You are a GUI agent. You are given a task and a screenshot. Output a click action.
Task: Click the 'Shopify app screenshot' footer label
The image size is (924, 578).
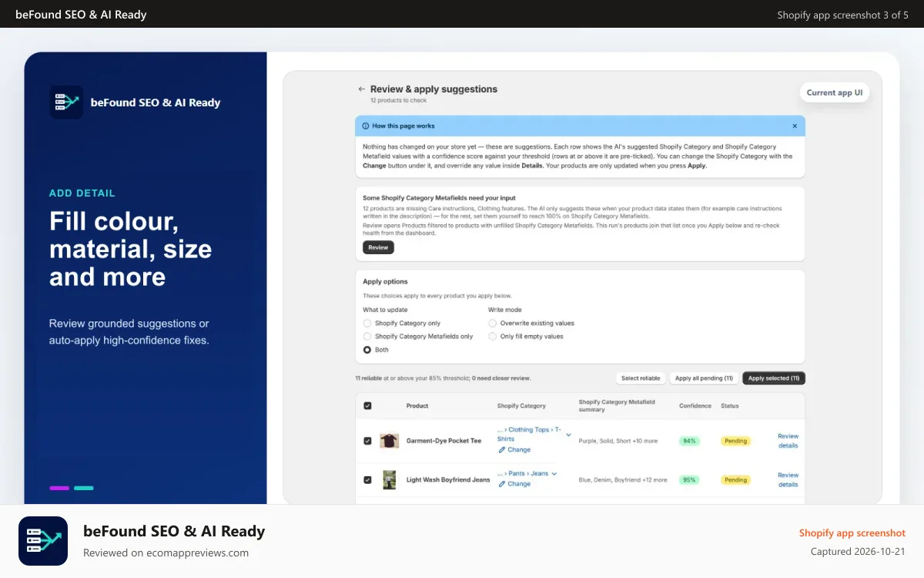click(x=852, y=533)
